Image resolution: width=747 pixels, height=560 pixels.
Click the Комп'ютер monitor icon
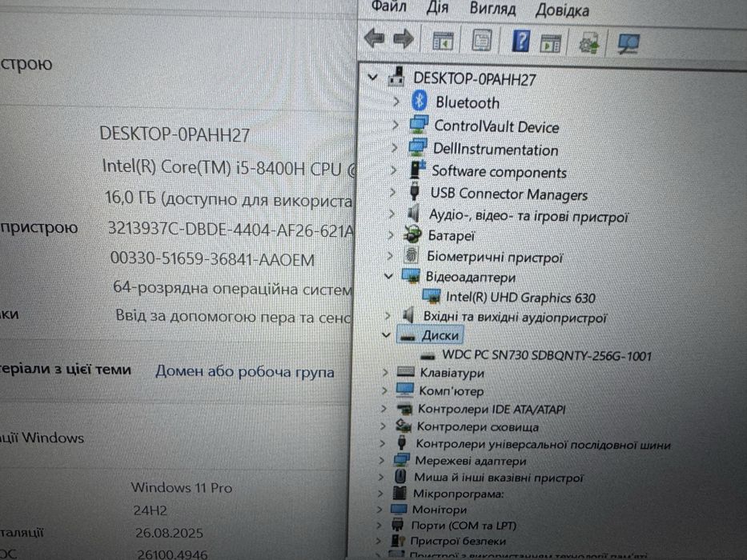pos(405,390)
